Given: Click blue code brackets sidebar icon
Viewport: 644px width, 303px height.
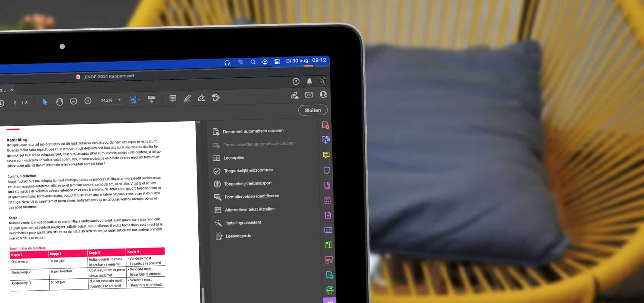Looking at the screenshot, I should (328, 230).
